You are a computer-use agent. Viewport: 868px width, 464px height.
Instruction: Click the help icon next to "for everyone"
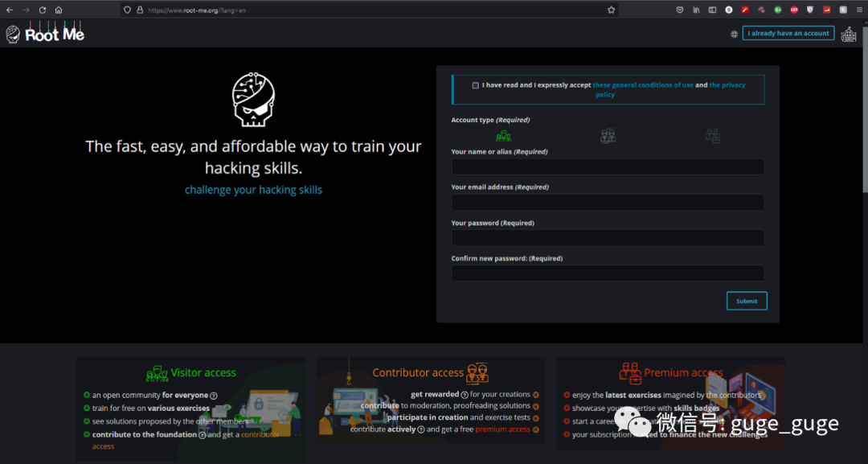tap(214, 396)
